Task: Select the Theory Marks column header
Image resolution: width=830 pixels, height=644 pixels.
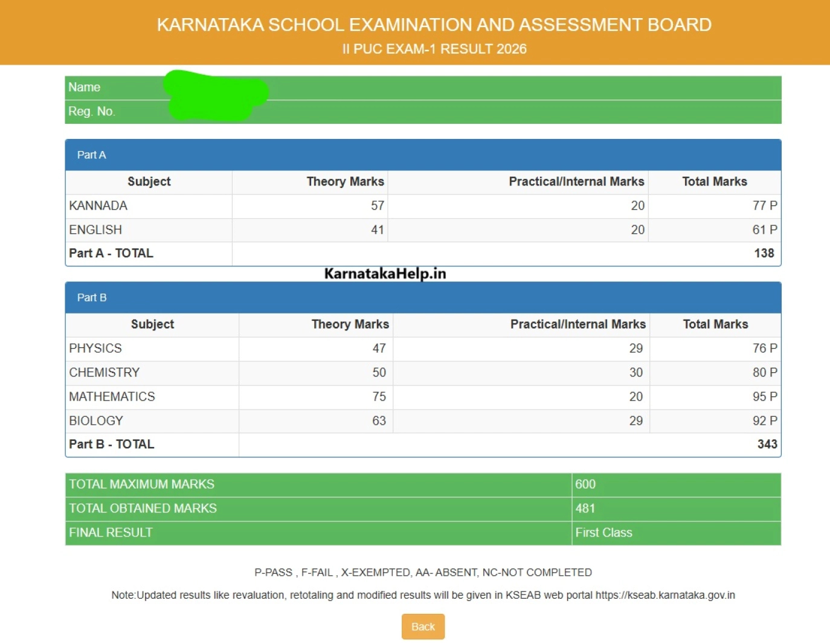Action: point(345,181)
